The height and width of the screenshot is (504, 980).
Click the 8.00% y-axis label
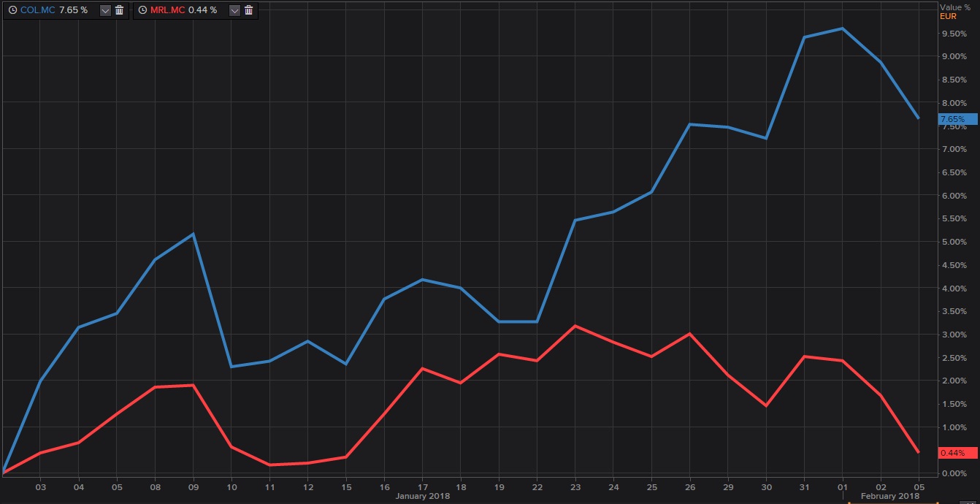coord(954,103)
